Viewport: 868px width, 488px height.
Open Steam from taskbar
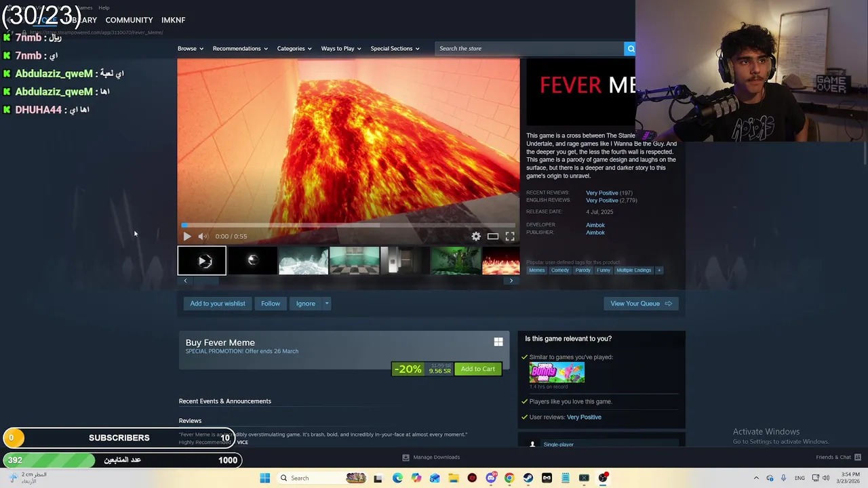[x=528, y=478]
